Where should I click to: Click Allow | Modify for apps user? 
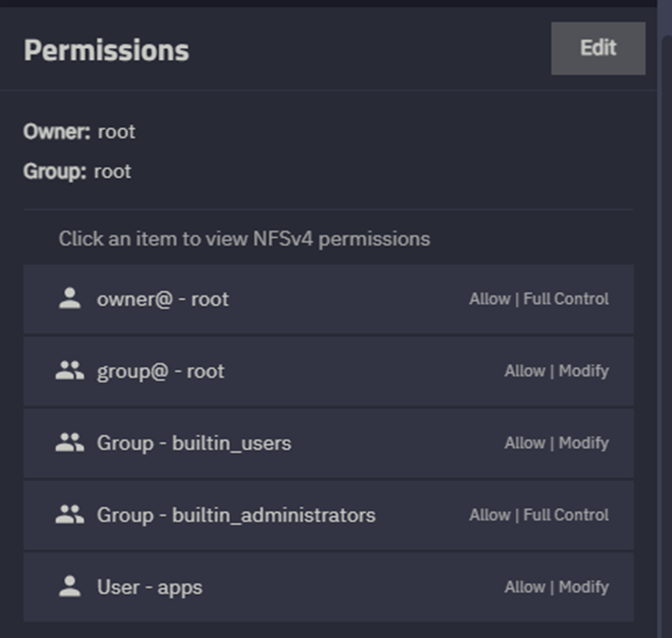click(556, 587)
